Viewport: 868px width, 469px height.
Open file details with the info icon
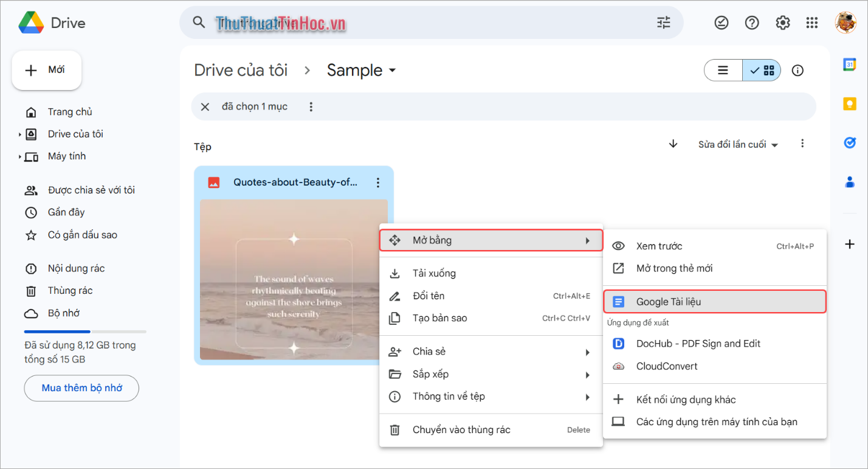click(x=797, y=70)
